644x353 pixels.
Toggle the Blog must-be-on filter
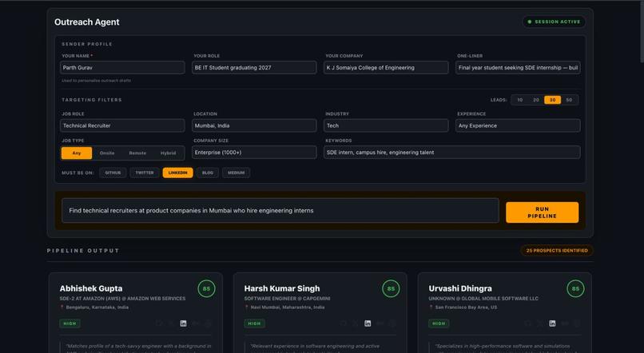[208, 173]
